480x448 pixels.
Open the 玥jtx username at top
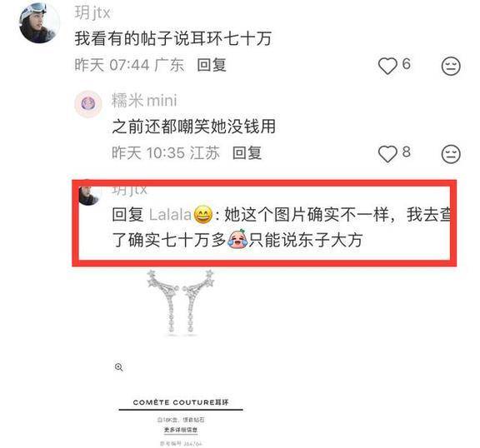coord(92,12)
